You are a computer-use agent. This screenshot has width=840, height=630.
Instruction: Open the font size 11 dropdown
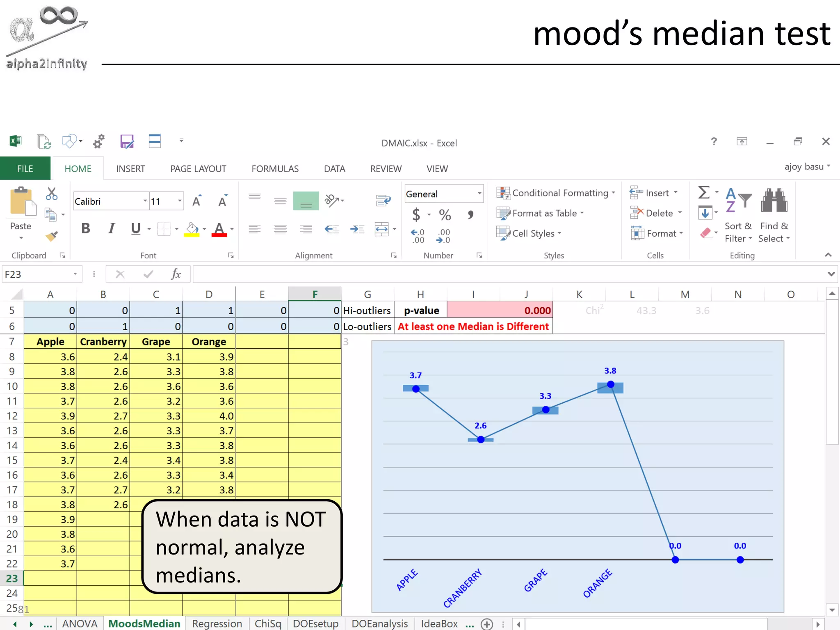coord(180,201)
